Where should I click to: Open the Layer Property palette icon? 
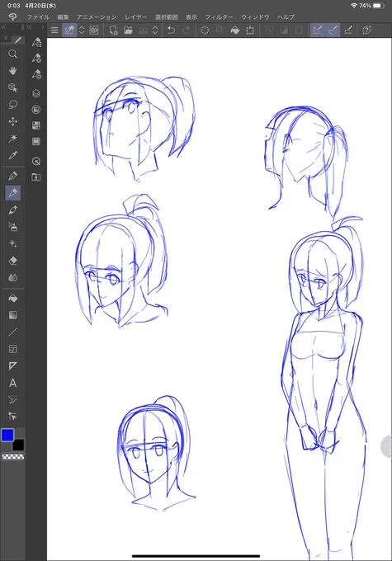click(36, 110)
